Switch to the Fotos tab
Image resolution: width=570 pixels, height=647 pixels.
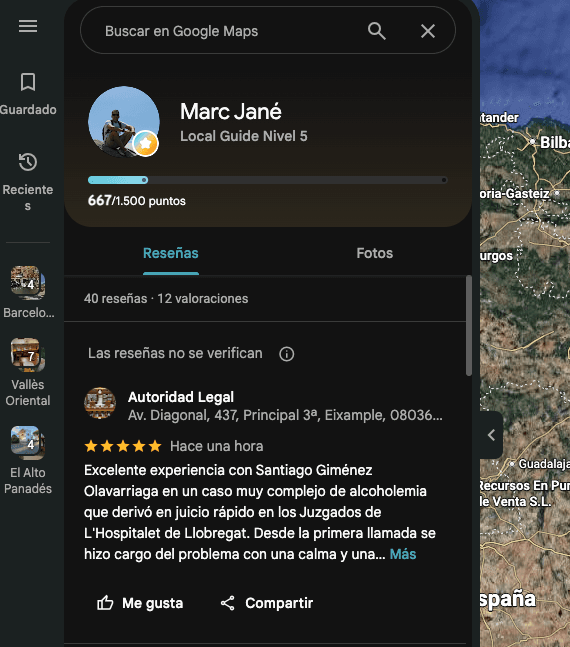(x=374, y=253)
